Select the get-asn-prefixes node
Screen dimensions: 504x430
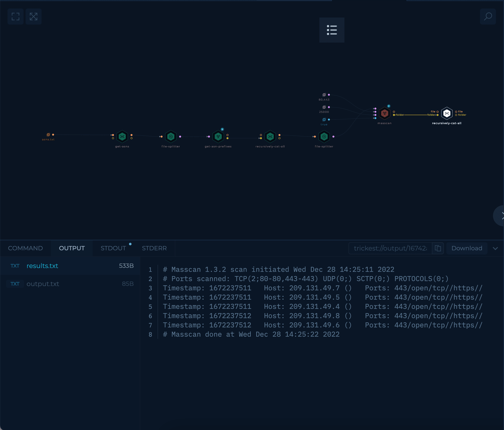(x=218, y=137)
